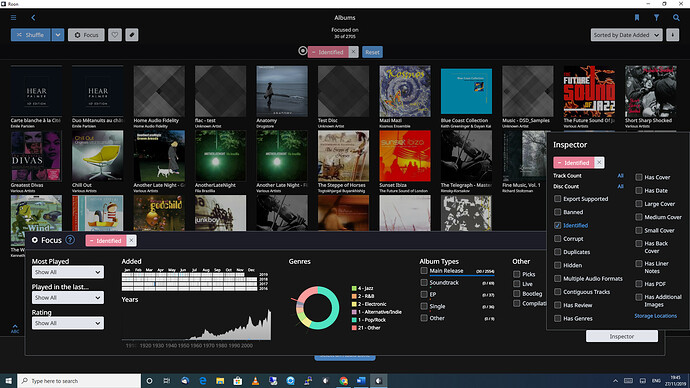This screenshot has height=388, width=690.
Task: Open Windows Start menu
Action: [x=8, y=381]
